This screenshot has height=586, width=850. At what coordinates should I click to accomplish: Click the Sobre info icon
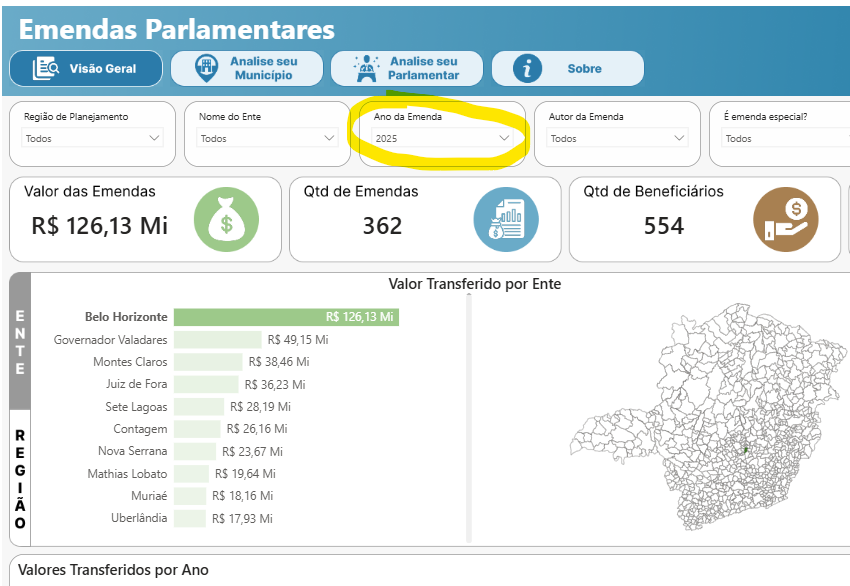[x=527, y=68]
